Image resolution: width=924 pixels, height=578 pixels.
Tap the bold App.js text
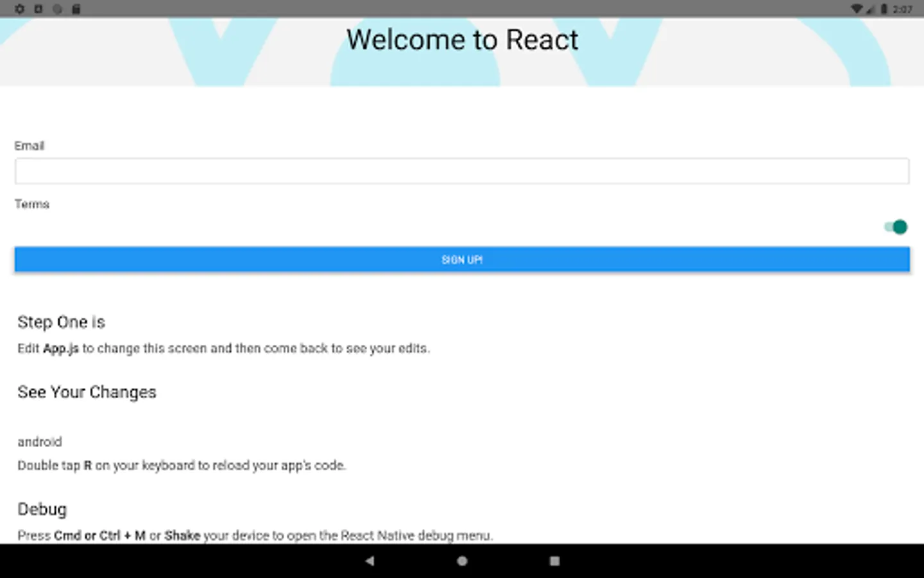(61, 349)
